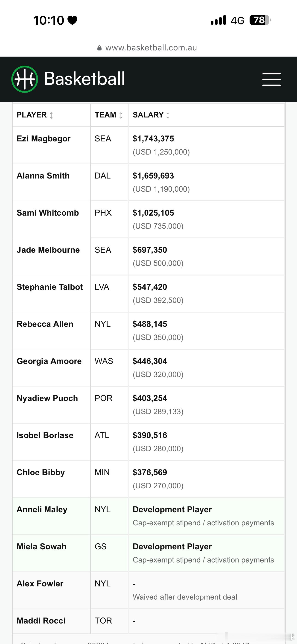Tap the Alanna Smith row name
This screenshot has width=297, height=644.
pos(43,176)
